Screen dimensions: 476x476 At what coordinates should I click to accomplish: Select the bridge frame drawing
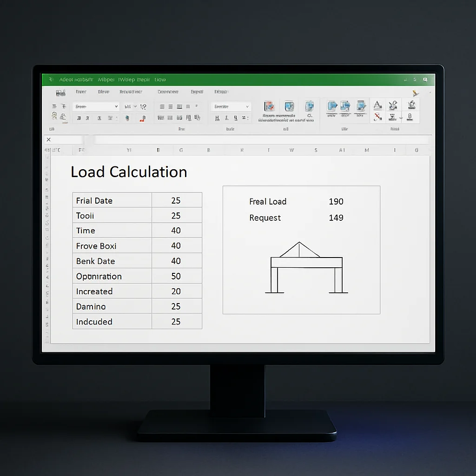[306, 267]
